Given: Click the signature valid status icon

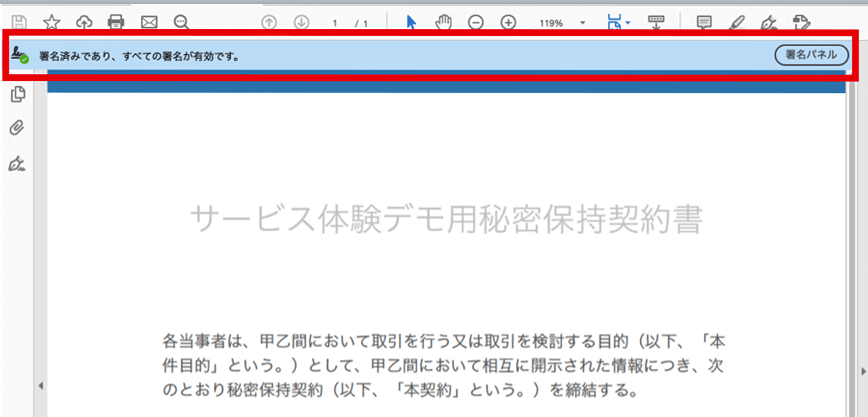Looking at the screenshot, I should click(20, 55).
